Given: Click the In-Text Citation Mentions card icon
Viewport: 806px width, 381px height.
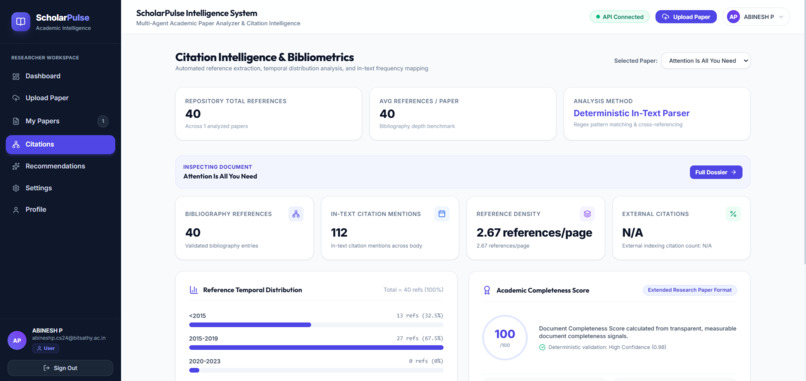Looking at the screenshot, I should coord(442,214).
